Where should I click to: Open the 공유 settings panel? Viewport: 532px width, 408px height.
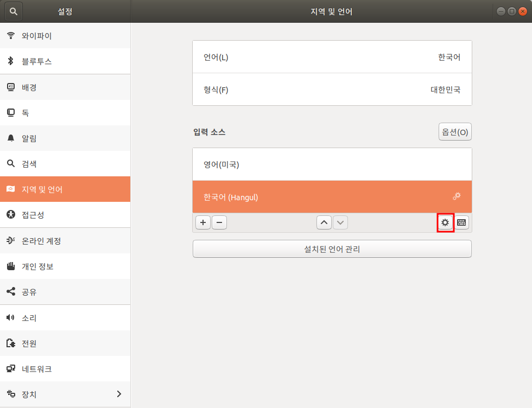65,291
